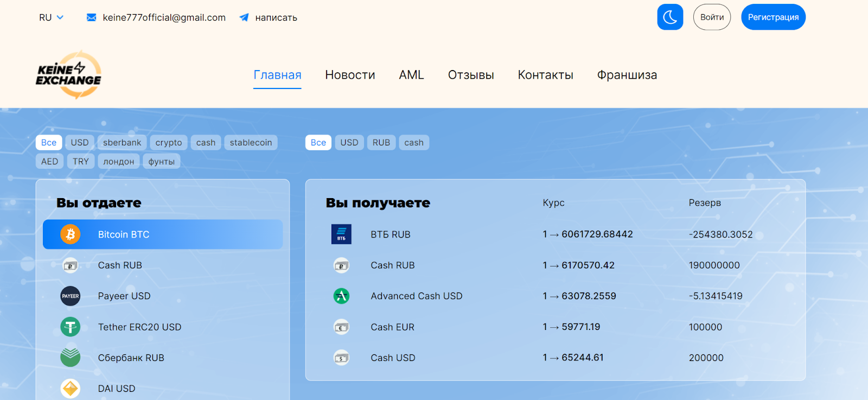Open the keine777official@gmail.com email link
The height and width of the screenshot is (400, 868).
164,17
